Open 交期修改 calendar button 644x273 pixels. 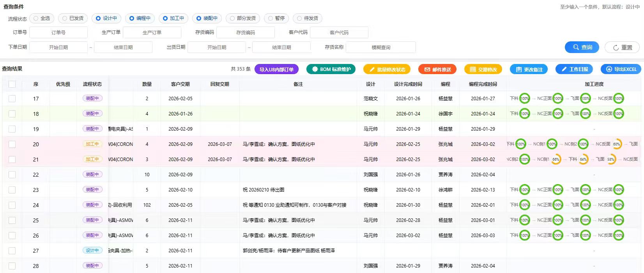tap(483, 69)
